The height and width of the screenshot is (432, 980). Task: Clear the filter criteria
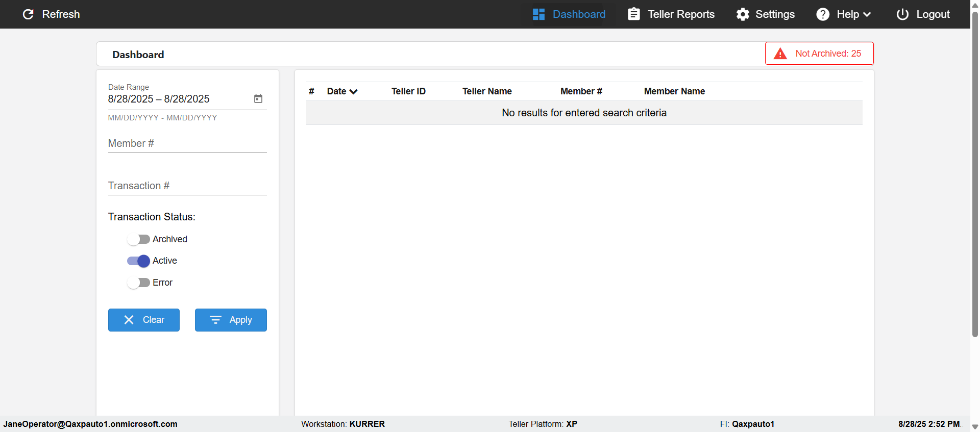coord(144,320)
